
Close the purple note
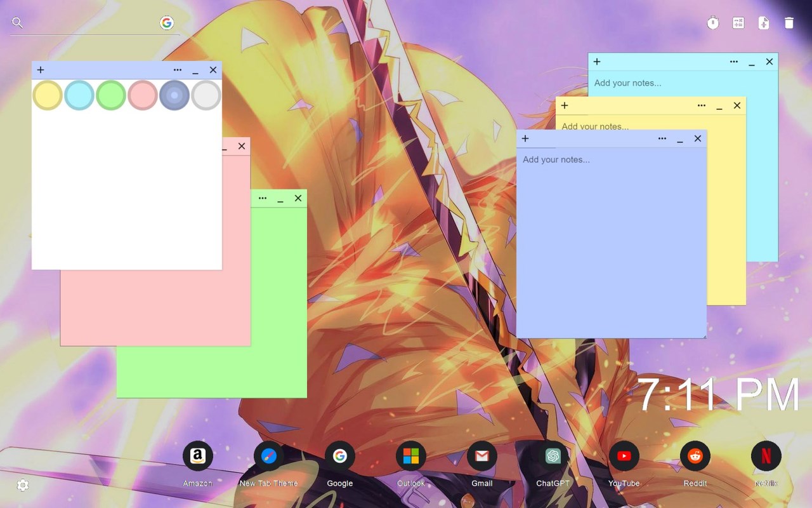point(698,138)
